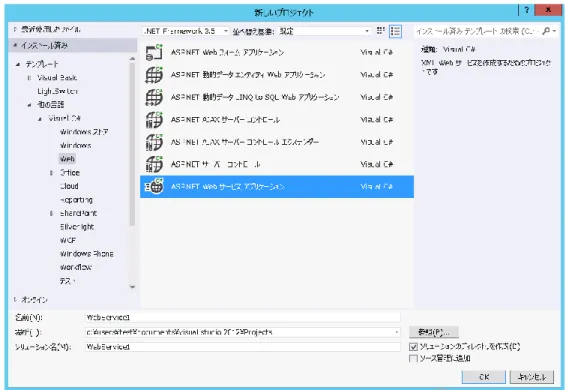
Task: Collapse the Visual C# tree node
Action: click(x=40, y=119)
